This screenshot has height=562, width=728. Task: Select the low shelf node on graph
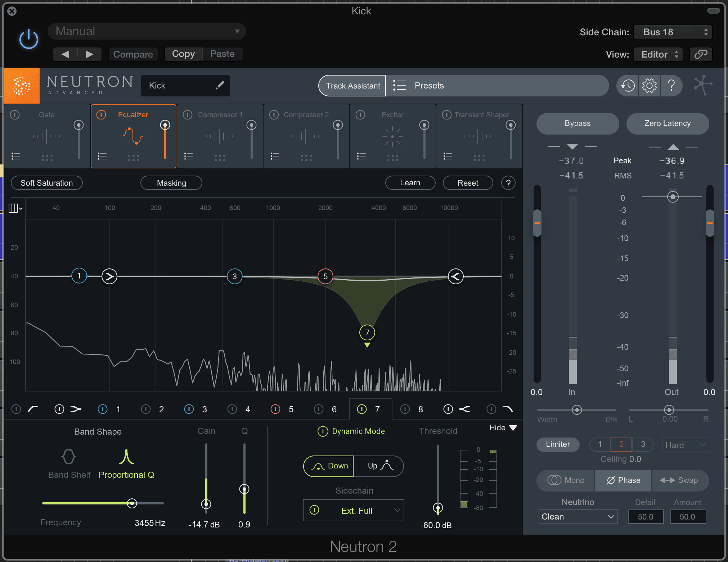[109, 276]
